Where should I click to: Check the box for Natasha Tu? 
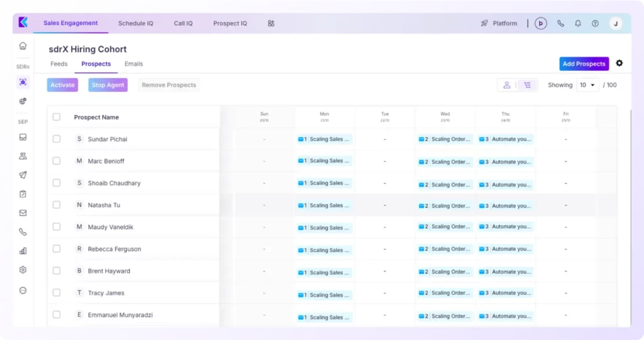57,205
